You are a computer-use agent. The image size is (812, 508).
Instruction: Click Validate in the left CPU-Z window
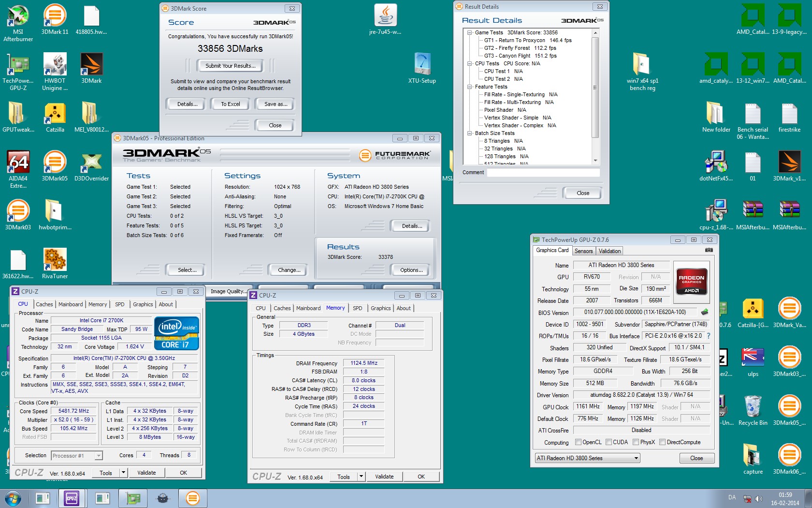[146, 473]
